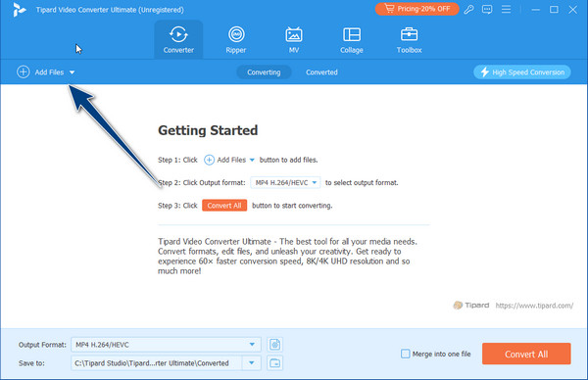The height and width of the screenshot is (380, 588).
Task: Open the hamburger menu icon
Action: coord(507,10)
